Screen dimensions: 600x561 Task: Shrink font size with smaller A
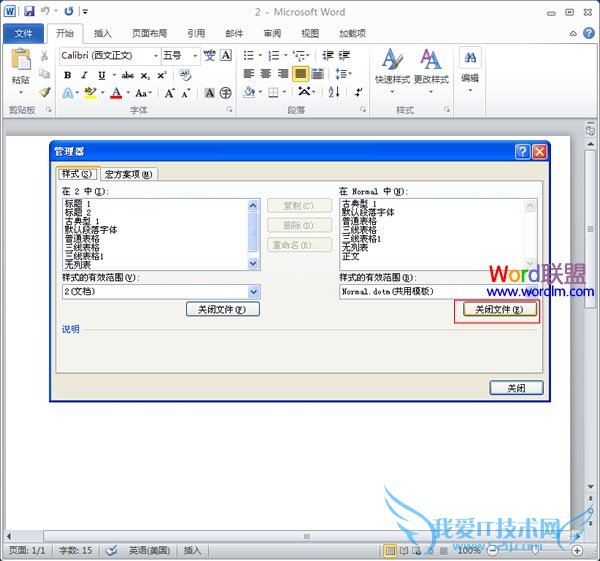[186, 93]
